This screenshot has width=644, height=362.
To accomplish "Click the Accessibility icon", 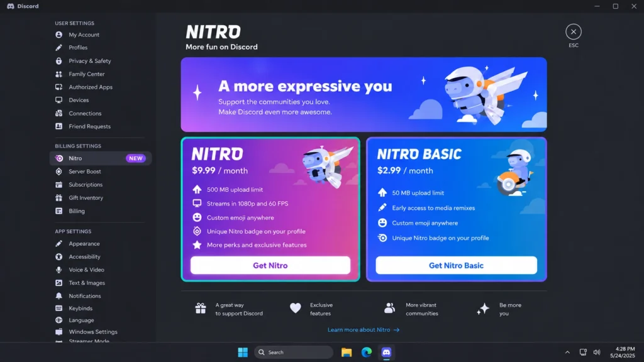I will coord(58,257).
